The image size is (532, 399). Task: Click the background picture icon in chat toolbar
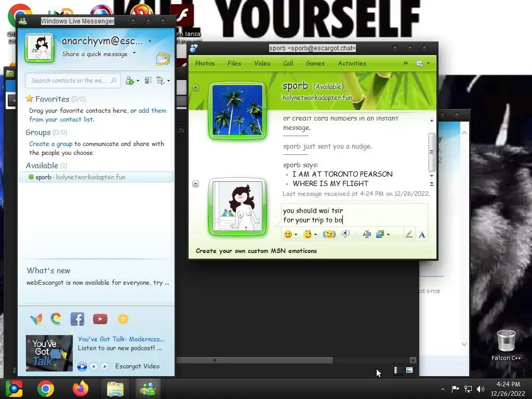[x=380, y=234]
